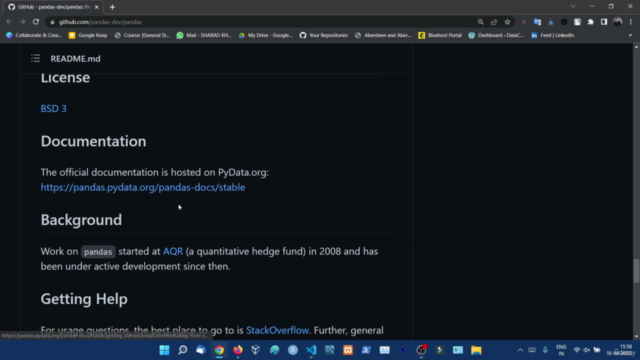Open the pandas.pydata.org docs stable link

[x=143, y=187]
